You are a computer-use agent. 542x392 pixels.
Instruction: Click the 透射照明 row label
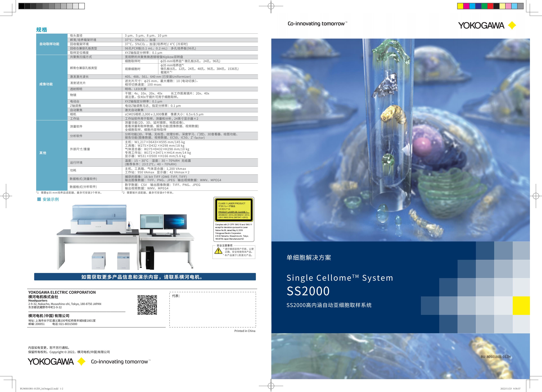click(76, 89)
